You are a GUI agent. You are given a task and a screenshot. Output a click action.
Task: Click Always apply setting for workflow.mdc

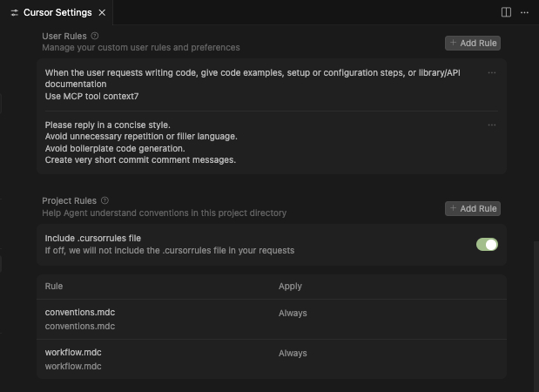(293, 353)
